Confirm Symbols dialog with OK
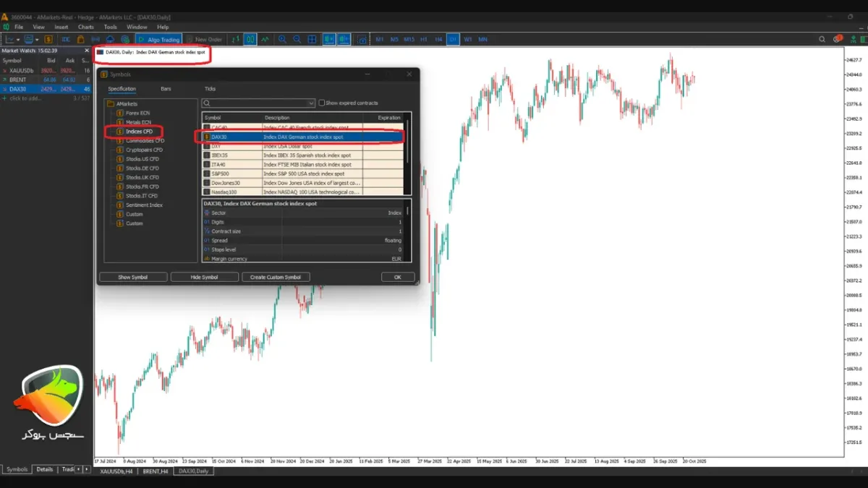The image size is (868, 488). click(398, 277)
